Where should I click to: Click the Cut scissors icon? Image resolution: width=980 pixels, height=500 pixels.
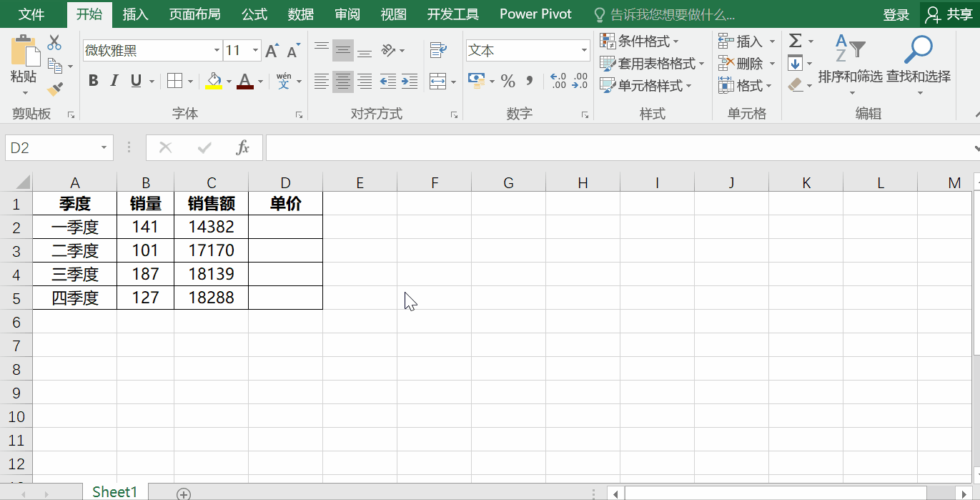click(54, 42)
